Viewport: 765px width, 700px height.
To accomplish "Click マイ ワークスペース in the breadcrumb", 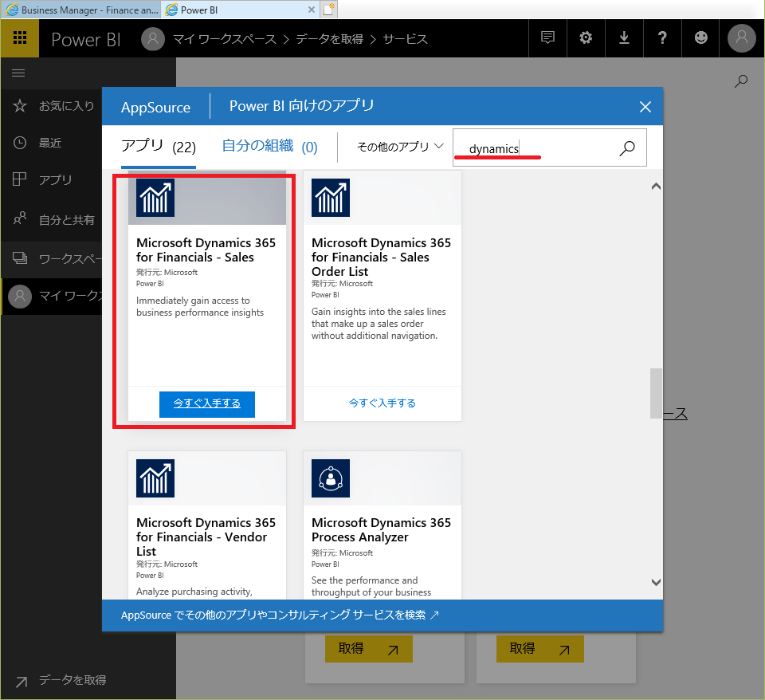I will click(225, 39).
